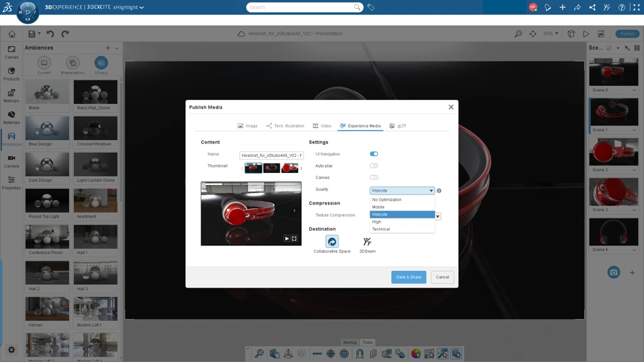This screenshot has width=644, height=362.
Task: Click the color wheel tool in bottom toolbar
Action: (x=416, y=353)
